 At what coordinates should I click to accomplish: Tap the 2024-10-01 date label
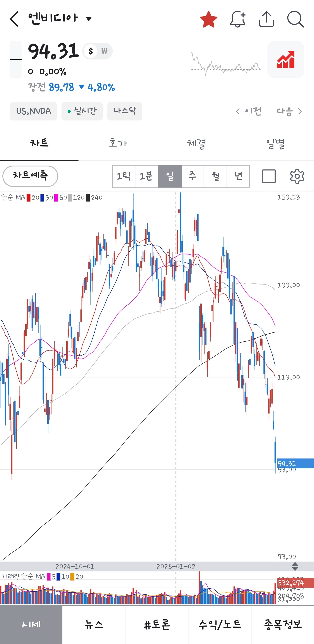coord(75,566)
